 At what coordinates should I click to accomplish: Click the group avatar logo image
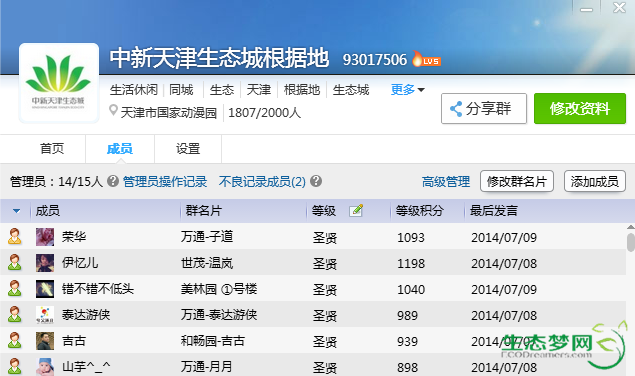59,83
